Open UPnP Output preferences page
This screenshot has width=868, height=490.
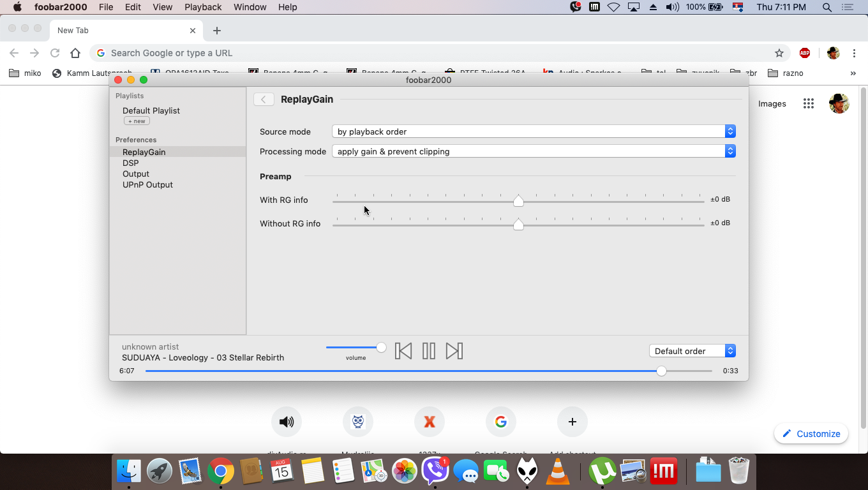pyautogui.click(x=147, y=184)
